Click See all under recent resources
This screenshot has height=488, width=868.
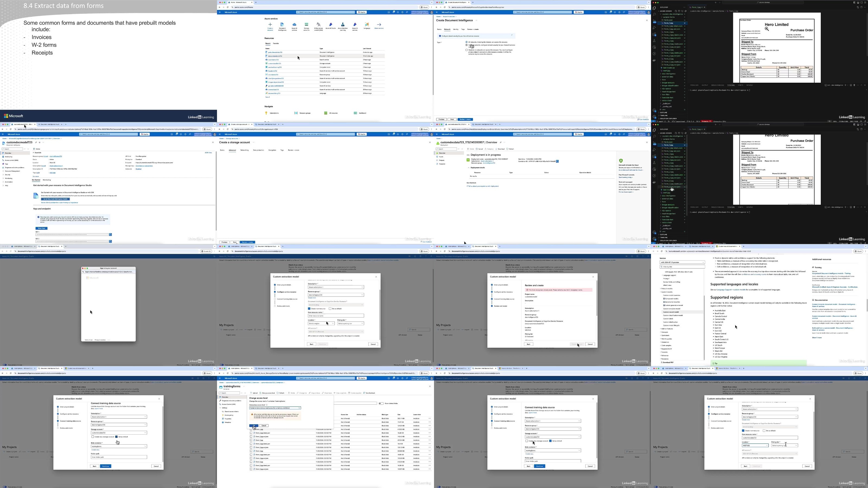click(x=267, y=97)
